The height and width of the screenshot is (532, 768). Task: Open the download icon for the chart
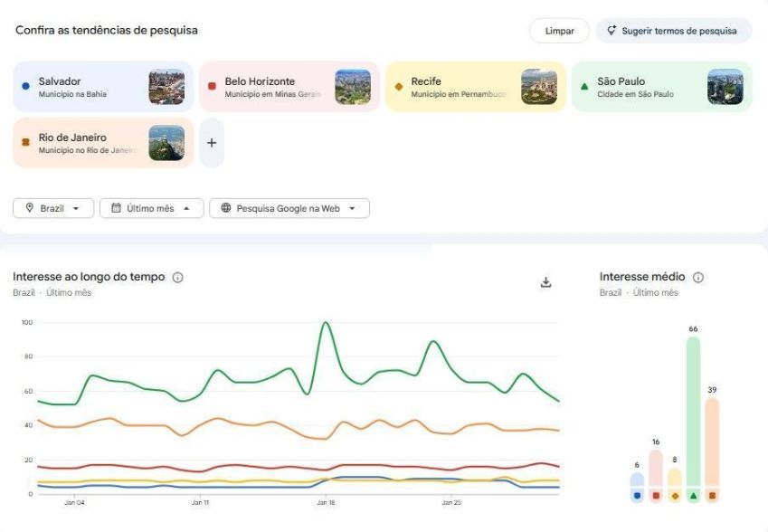pyautogui.click(x=545, y=282)
